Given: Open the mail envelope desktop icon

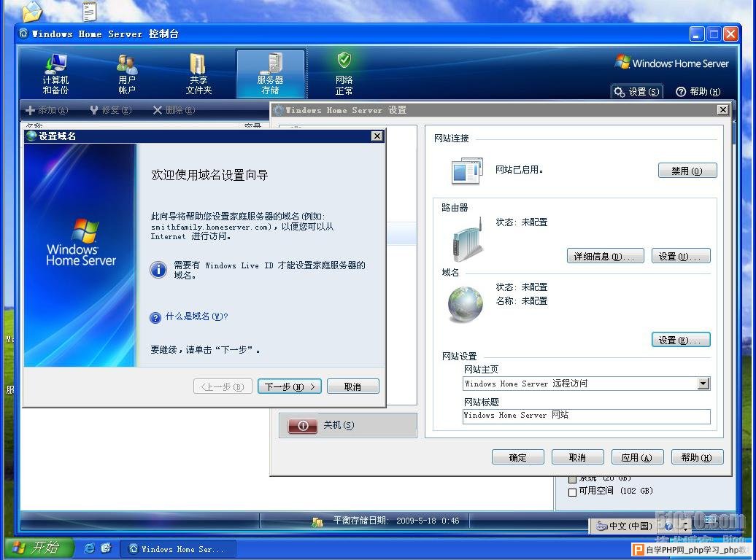Looking at the screenshot, I should tap(32, 11).
